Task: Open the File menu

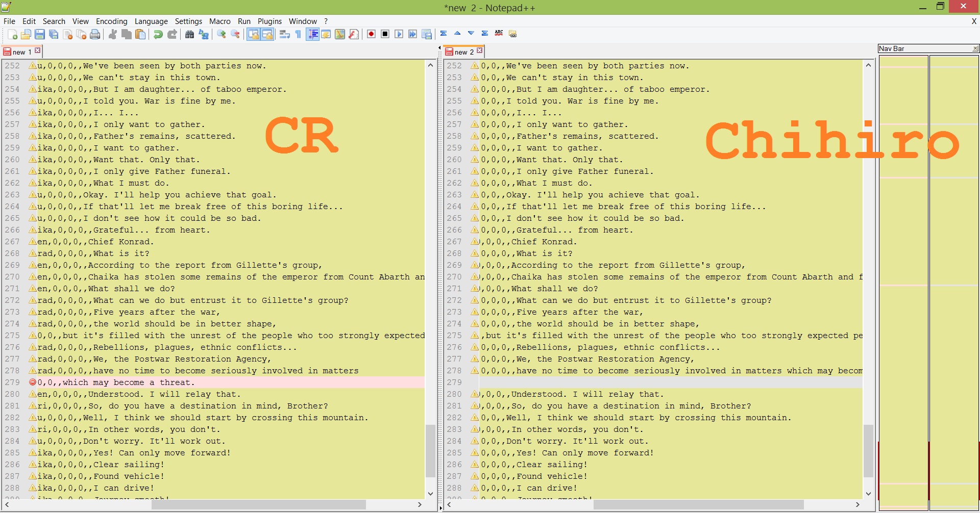Action: click(10, 21)
